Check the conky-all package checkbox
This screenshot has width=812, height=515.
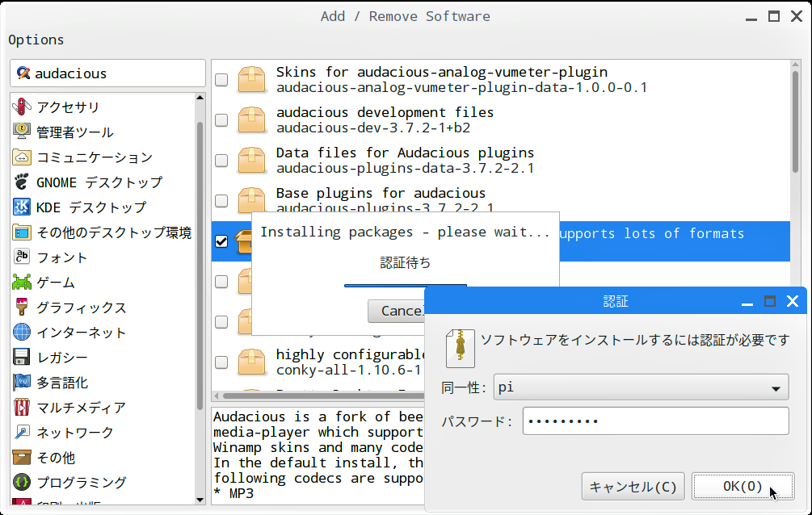(221, 362)
